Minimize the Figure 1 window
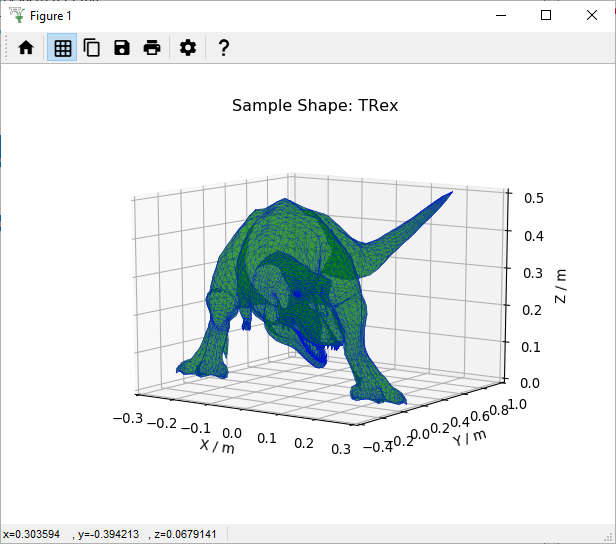 pos(500,15)
